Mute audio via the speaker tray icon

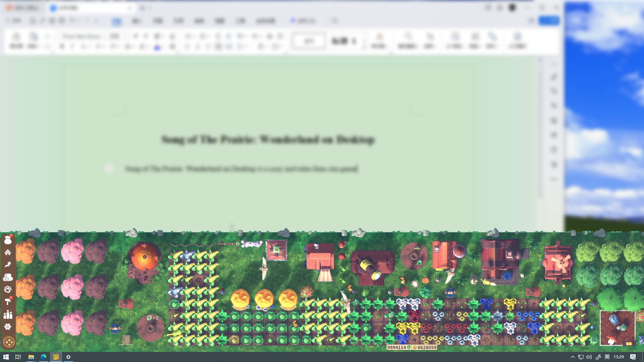click(589, 357)
